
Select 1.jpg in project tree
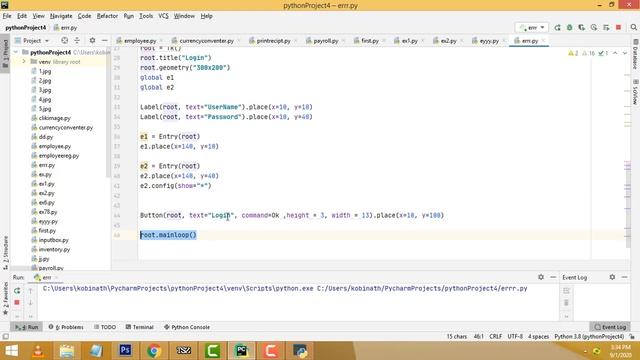pos(45,71)
